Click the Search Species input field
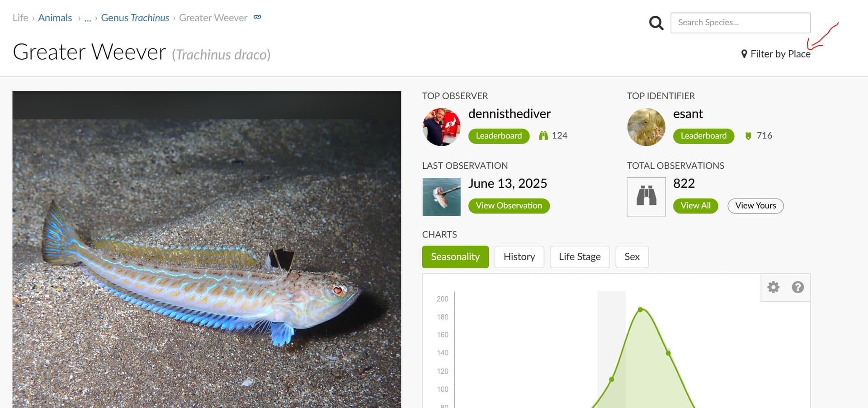868x408 pixels. (x=741, y=23)
